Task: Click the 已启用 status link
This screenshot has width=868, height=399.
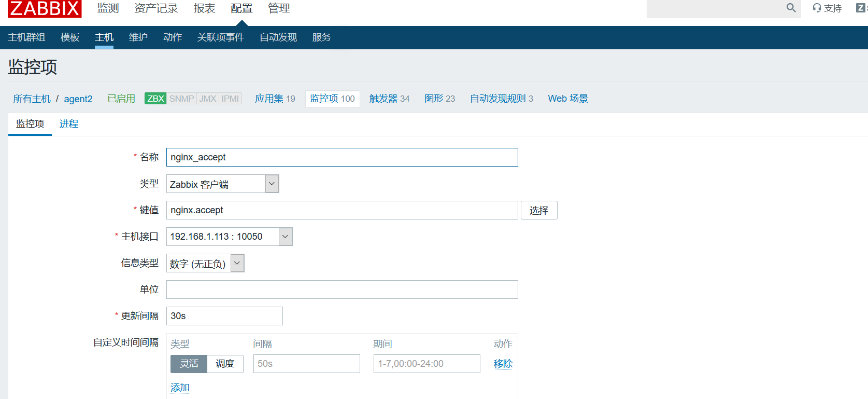Action: tap(121, 99)
